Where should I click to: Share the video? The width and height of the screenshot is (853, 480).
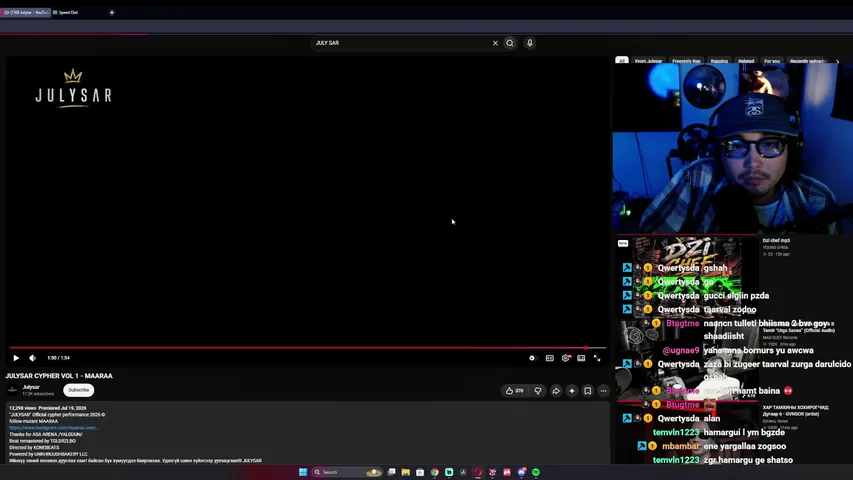[x=555, y=391]
